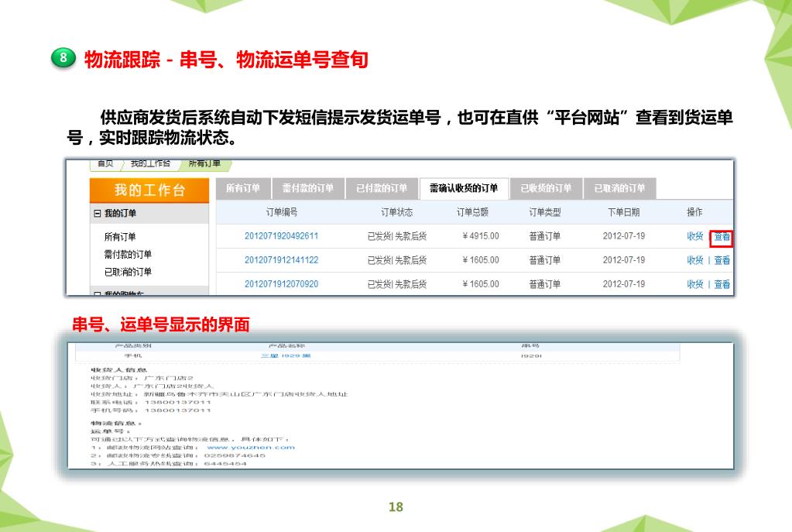Viewport: 792px width, 532px height.
Task: Open the 所有订单 tab
Action: click(x=243, y=188)
